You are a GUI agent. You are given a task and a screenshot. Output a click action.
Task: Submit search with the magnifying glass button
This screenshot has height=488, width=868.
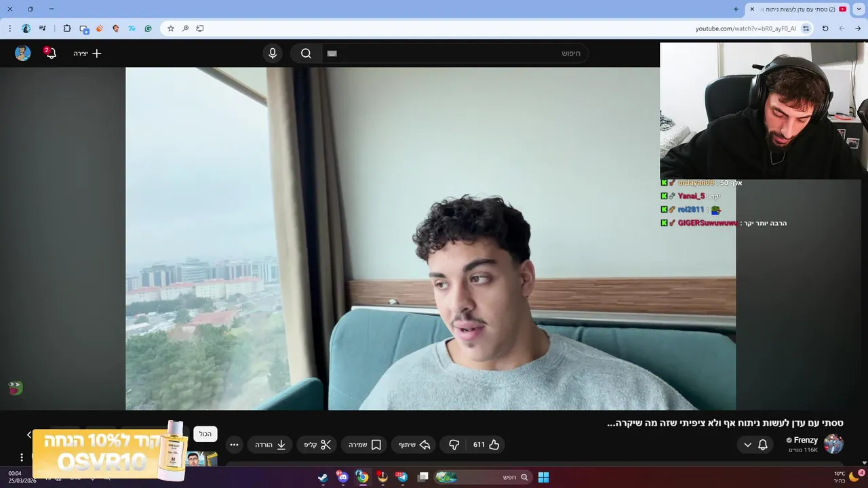tap(306, 54)
